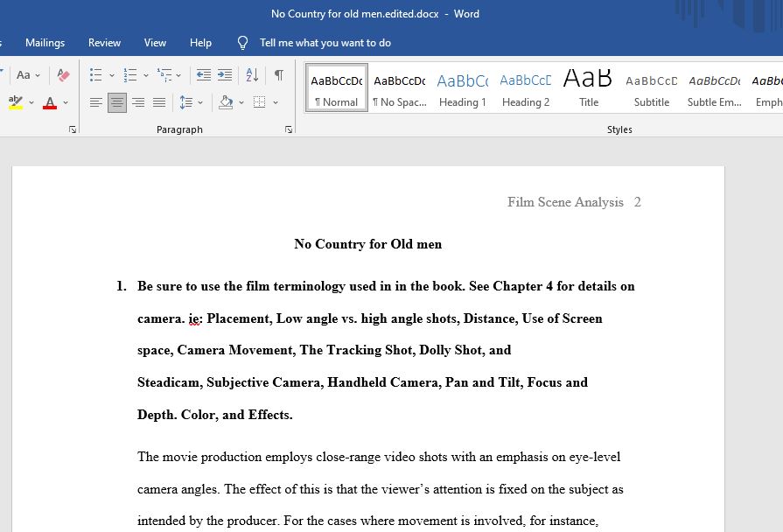Apply red font color
Image resolution: width=783 pixels, height=532 pixels.
pyautogui.click(x=50, y=102)
